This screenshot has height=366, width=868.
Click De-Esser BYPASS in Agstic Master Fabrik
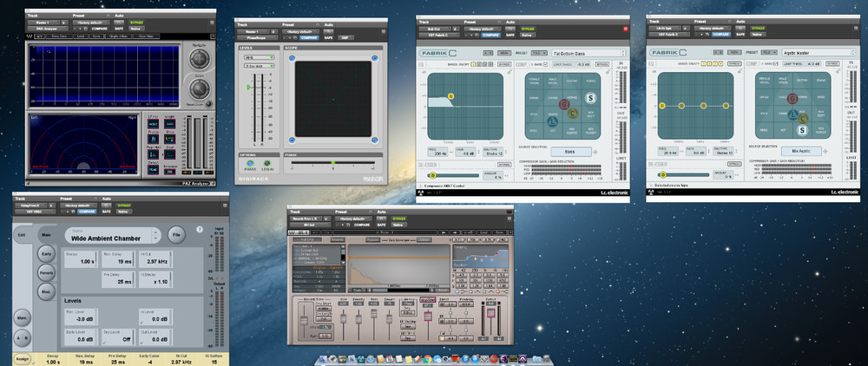tap(734, 164)
